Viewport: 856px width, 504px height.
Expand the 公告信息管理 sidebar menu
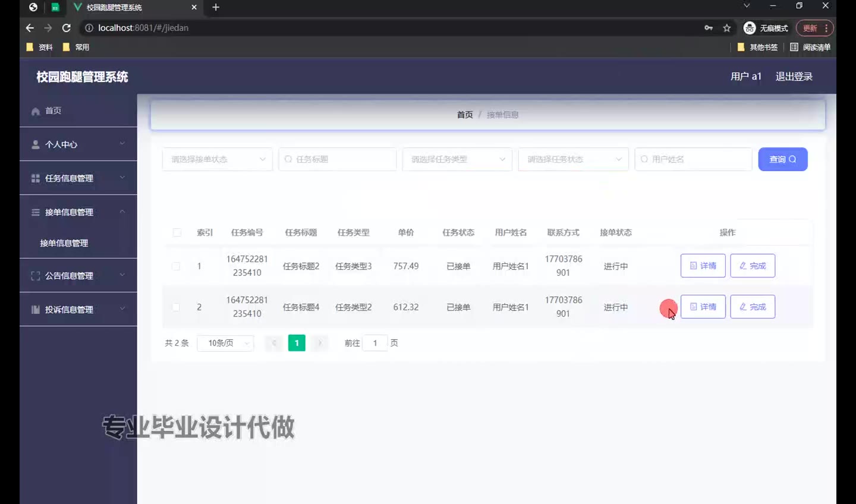point(78,276)
